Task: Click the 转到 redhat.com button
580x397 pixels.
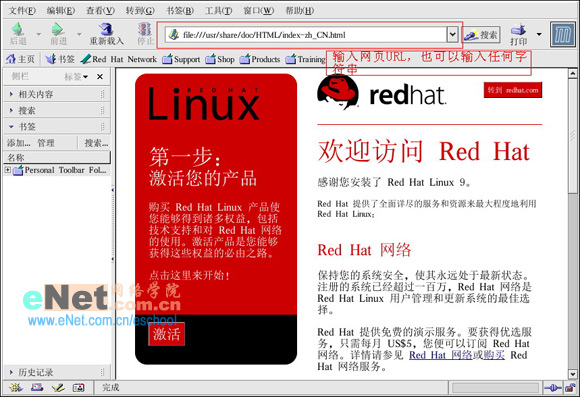Action: (513, 90)
